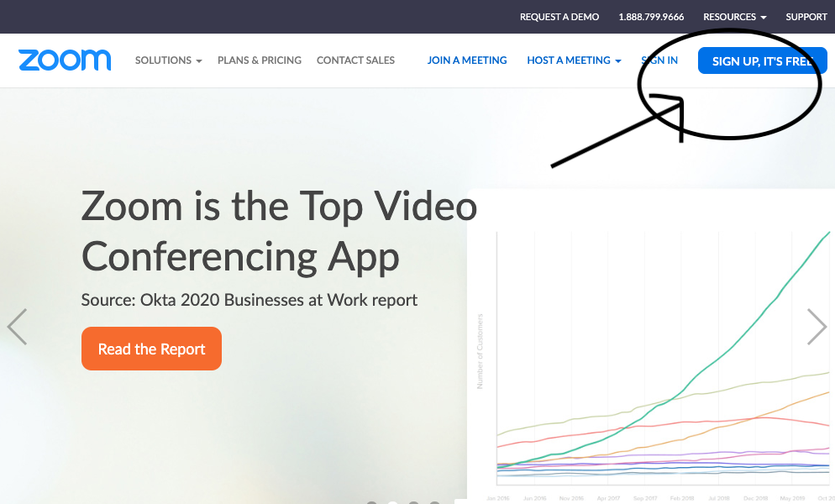Select Contact Sales in navigation

355,60
